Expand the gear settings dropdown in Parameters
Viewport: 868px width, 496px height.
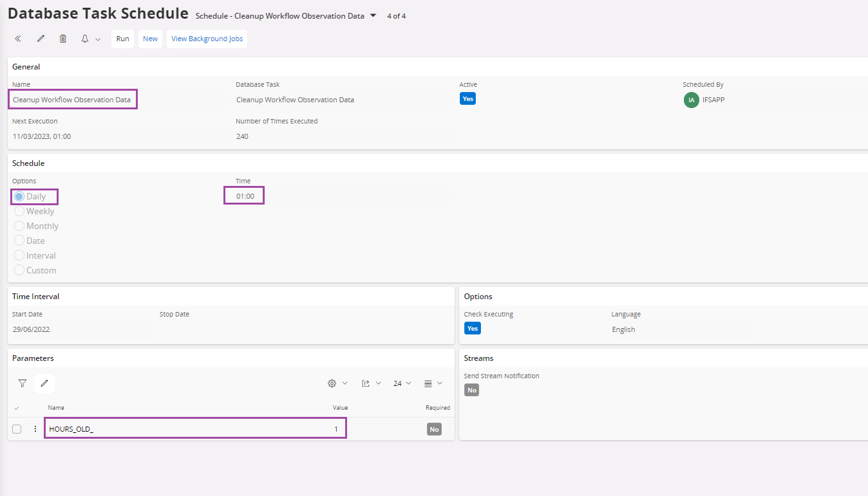pyautogui.click(x=337, y=383)
